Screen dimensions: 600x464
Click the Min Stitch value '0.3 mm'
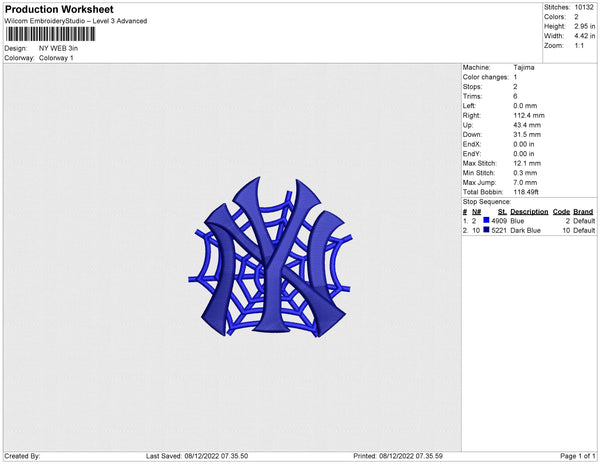point(525,173)
